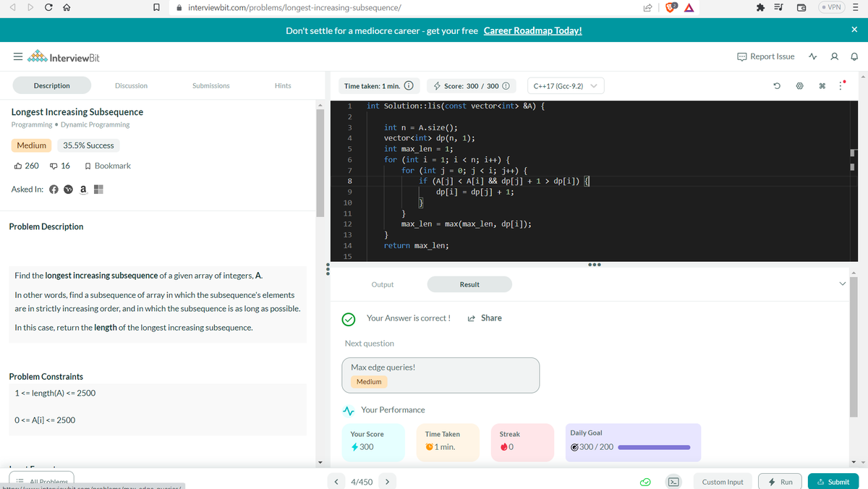Submit the solution
The height and width of the screenshot is (489, 868).
833,482
